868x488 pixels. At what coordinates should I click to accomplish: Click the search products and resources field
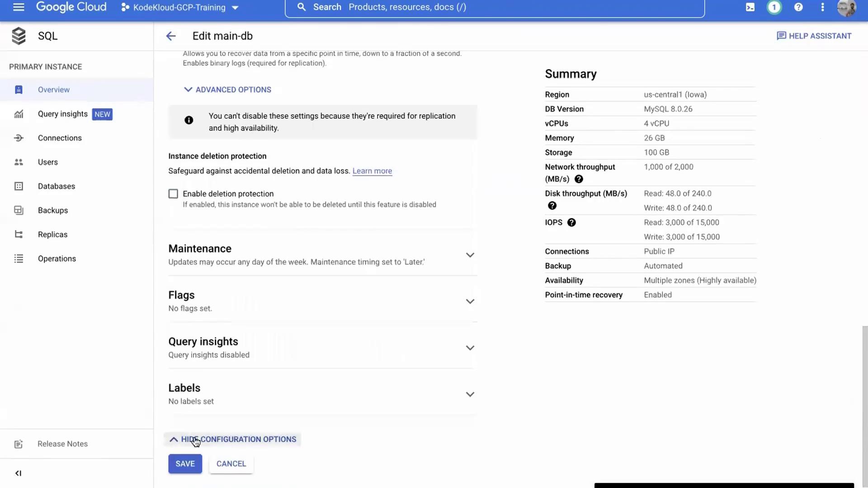tap(495, 7)
